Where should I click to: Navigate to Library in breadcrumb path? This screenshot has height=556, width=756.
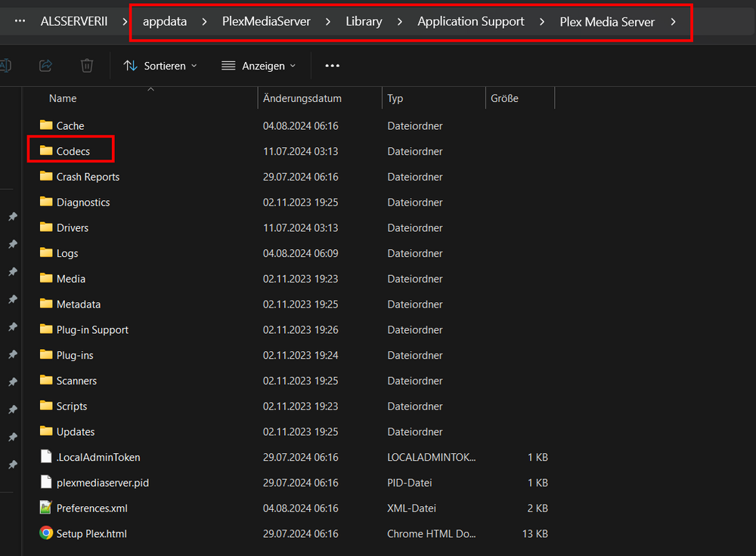tap(364, 22)
